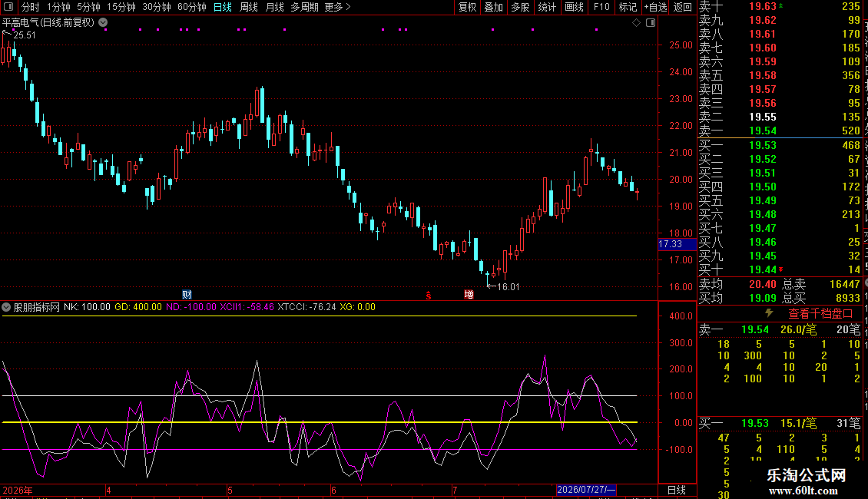Click the month 7 marker on time axis
The image size is (868, 499).
coord(455,490)
